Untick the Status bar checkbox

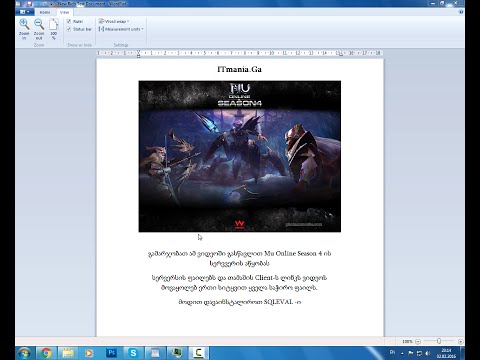pyautogui.click(x=69, y=29)
